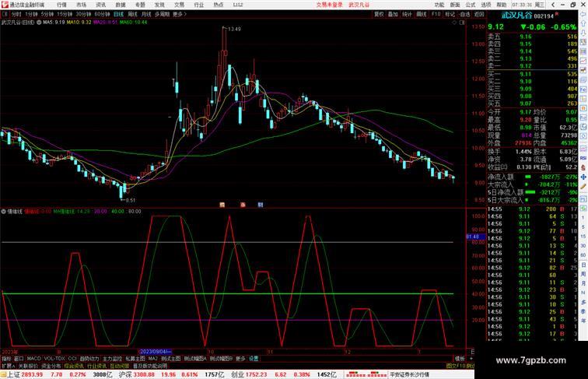Open the 行业资讯 tab
Image resolution: width=588 pixels, height=379 pixels.
coord(96,366)
